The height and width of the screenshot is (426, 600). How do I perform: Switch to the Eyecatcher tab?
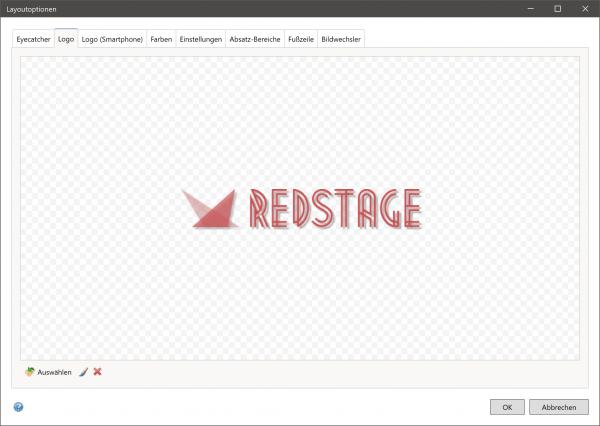(33, 40)
